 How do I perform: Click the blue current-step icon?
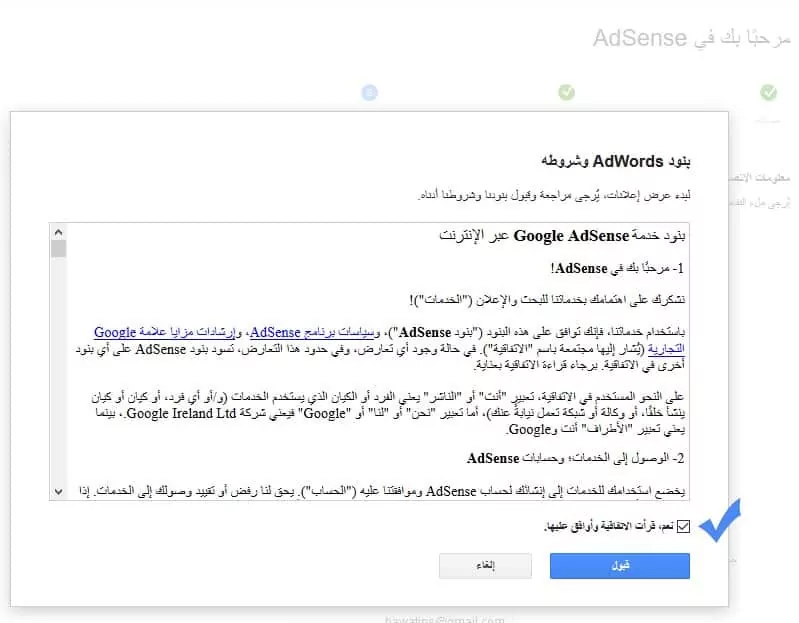coord(369,93)
